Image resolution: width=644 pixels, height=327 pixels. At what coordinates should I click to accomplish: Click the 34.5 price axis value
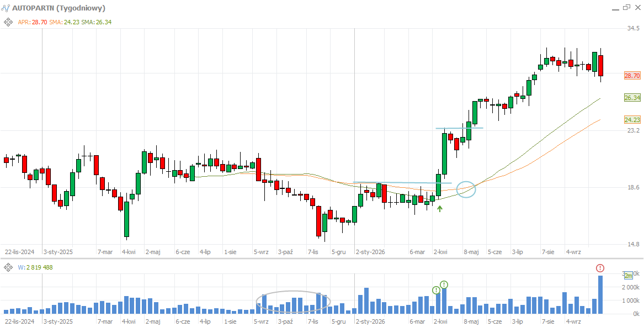[x=633, y=28]
